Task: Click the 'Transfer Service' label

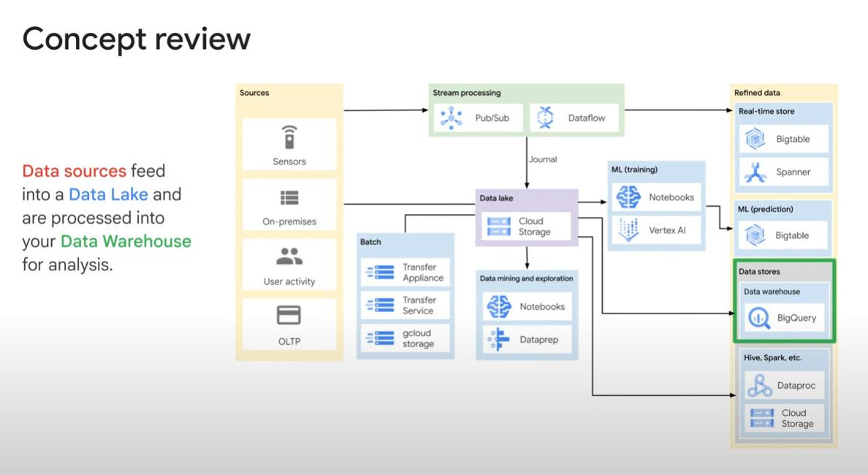Action: pos(419,305)
